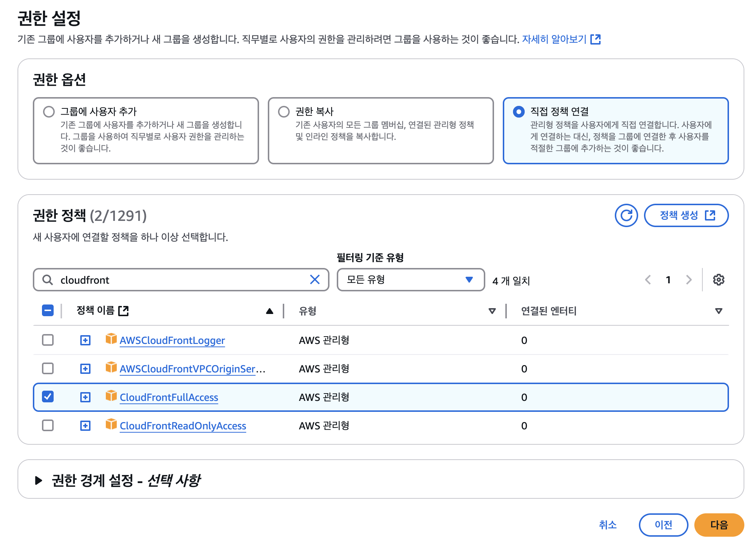Click next page arrow in pagination
The height and width of the screenshot is (544, 756).
pos(688,280)
